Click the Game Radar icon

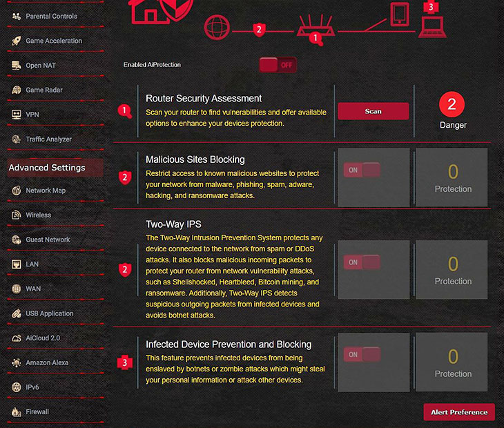point(17,90)
